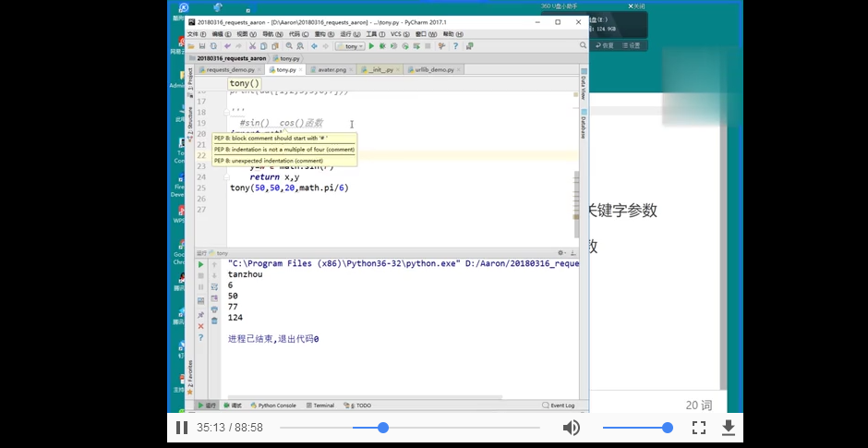Mute the video with the speaker icon
This screenshot has height=448, width=868.
[572, 428]
